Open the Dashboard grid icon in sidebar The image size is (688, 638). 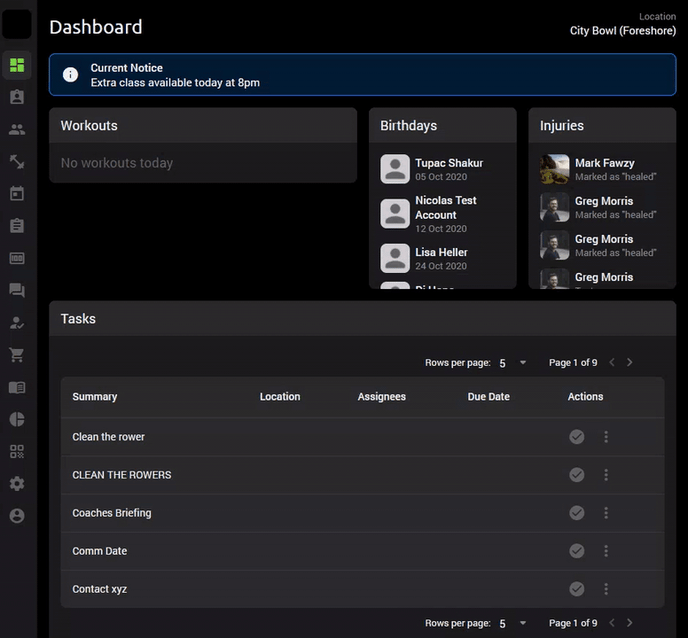[17, 65]
